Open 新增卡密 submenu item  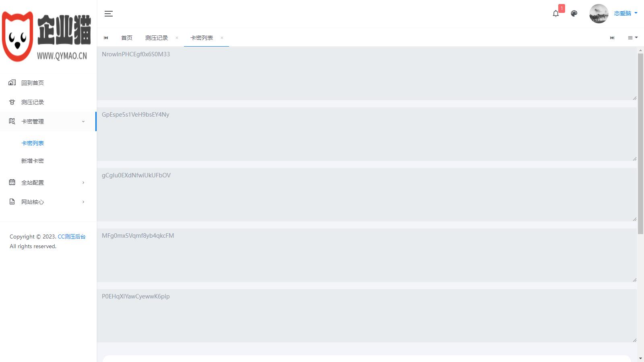[x=33, y=161]
